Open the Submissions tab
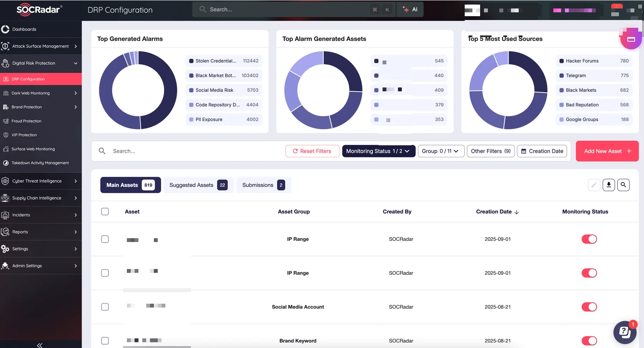Screen dimensions: 644x348 pyautogui.click(x=264, y=185)
